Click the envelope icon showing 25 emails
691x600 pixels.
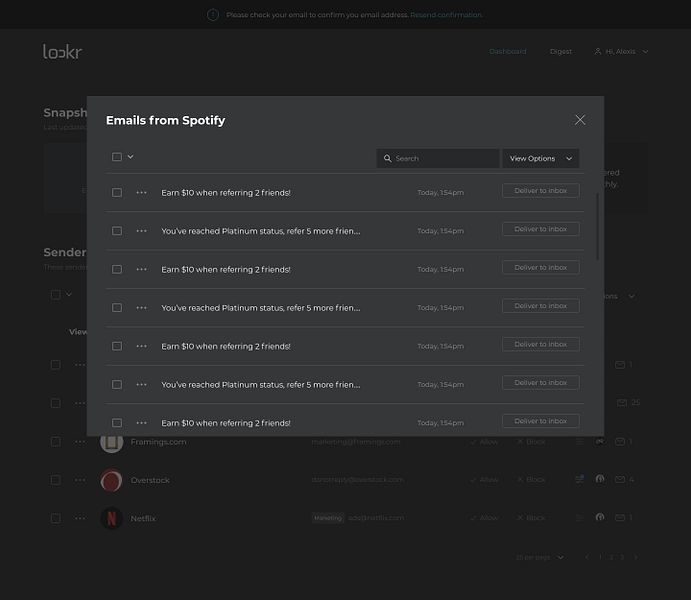pos(621,403)
